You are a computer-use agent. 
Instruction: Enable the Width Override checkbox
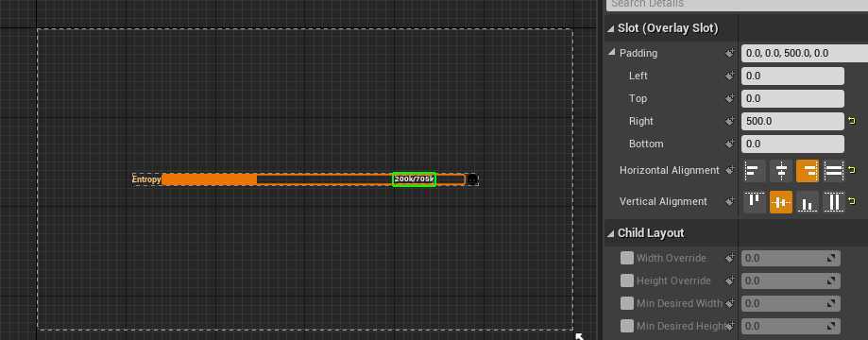[626, 258]
